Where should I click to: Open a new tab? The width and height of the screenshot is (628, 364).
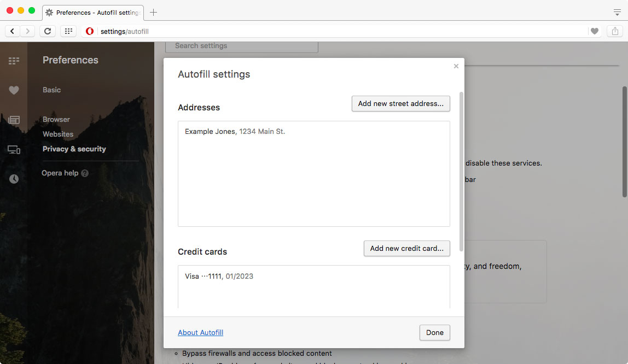click(154, 12)
